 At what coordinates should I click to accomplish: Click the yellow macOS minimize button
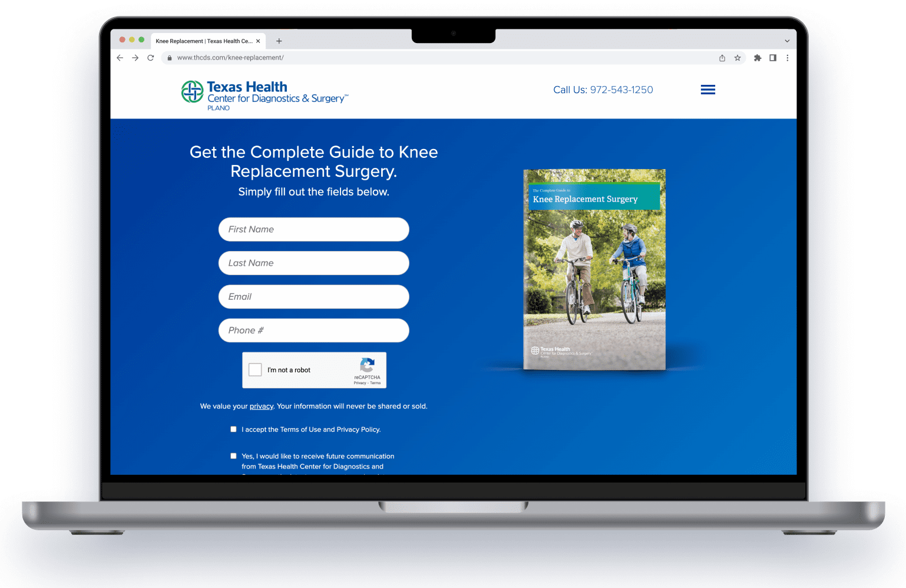click(x=132, y=39)
